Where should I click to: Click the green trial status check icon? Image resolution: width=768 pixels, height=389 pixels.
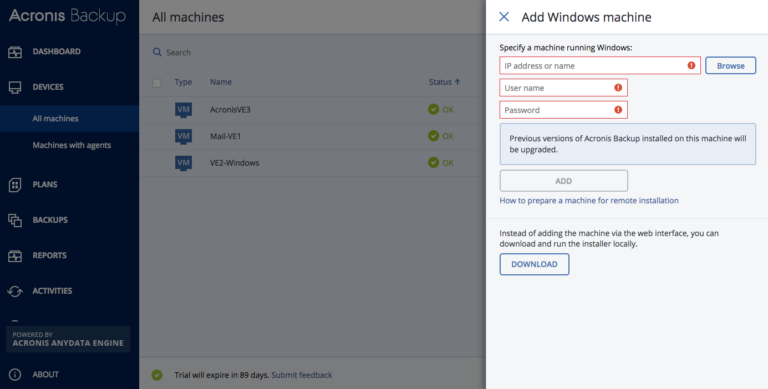(157, 375)
